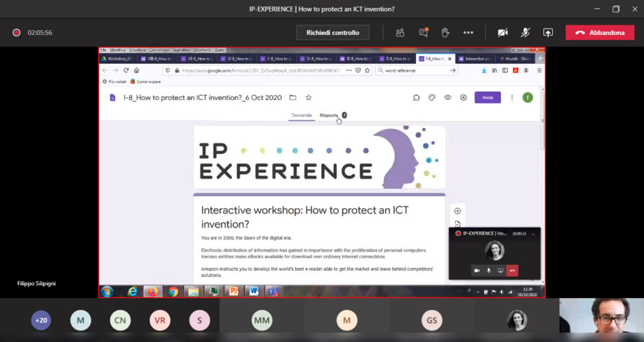This screenshot has width=644, height=342.
Task: Click the webcam video thumbnail of the man
Action: 602,315
